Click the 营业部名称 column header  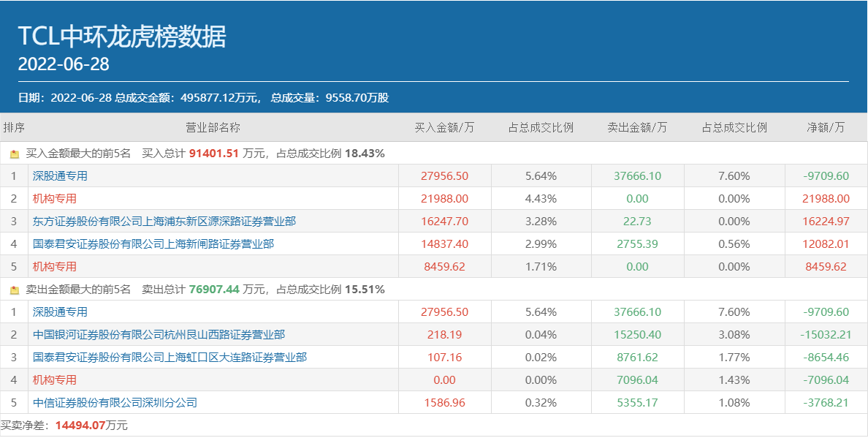[213, 127]
